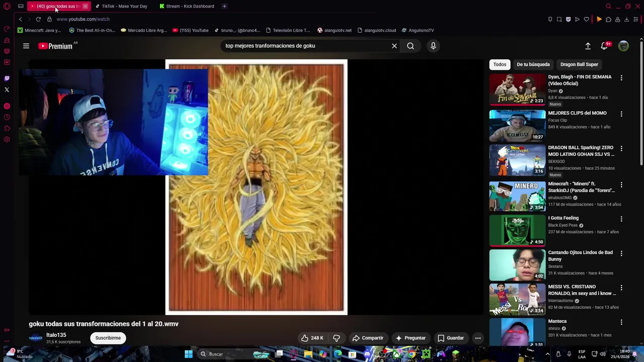This screenshot has width=644, height=362.
Task: Go to YouTube Premium home logo
Action: (56, 46)
